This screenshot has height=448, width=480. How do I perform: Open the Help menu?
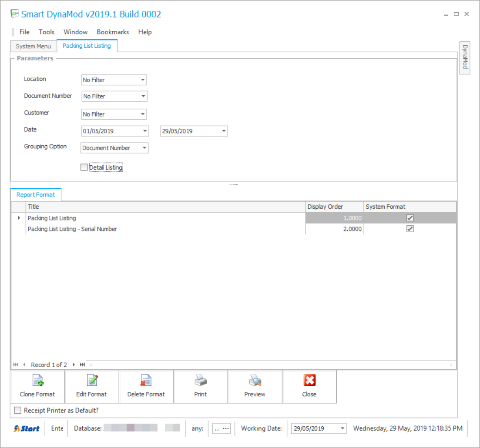coord(145,32)
